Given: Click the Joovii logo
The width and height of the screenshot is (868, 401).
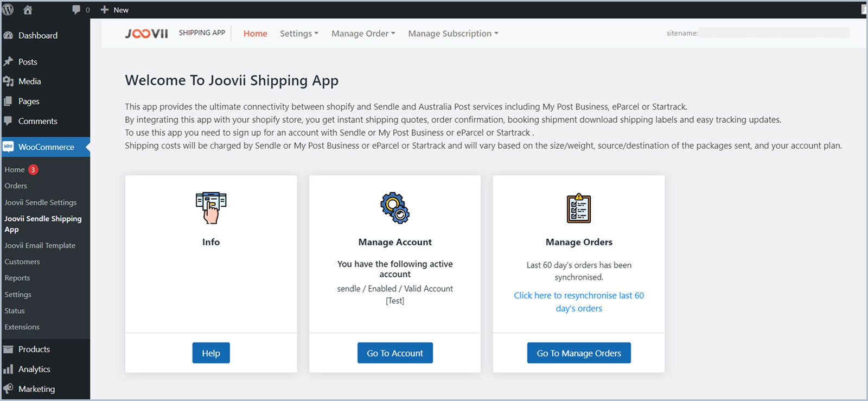Looking at the screenshot, I should pos(146,34).
